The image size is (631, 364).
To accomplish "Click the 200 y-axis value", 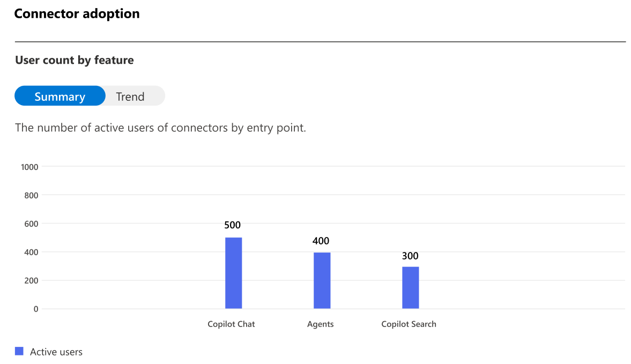I will click(x=32, y=281).
